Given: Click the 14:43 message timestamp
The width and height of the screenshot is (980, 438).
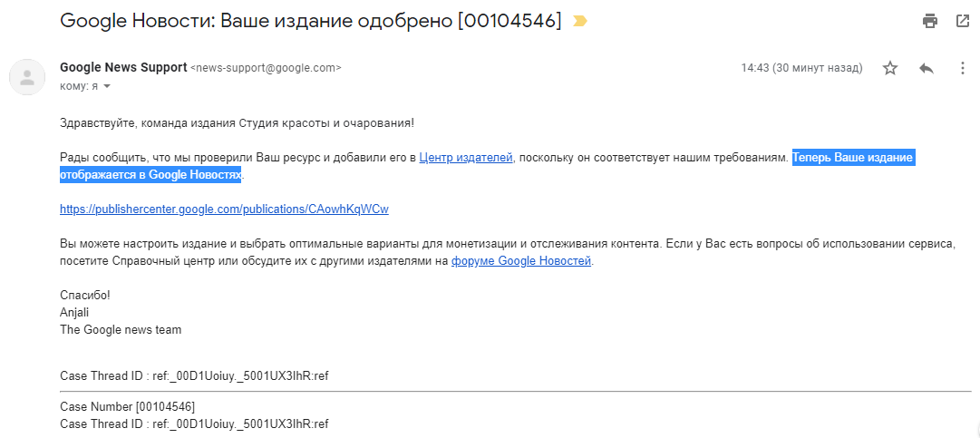Looking at the screenshot, I should tap(801, 68).
